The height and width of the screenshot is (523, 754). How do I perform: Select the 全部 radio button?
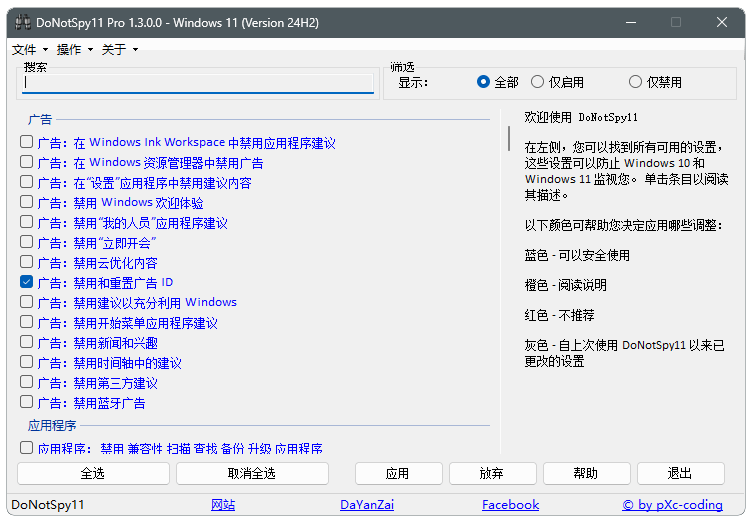click(x=484, y=82)
